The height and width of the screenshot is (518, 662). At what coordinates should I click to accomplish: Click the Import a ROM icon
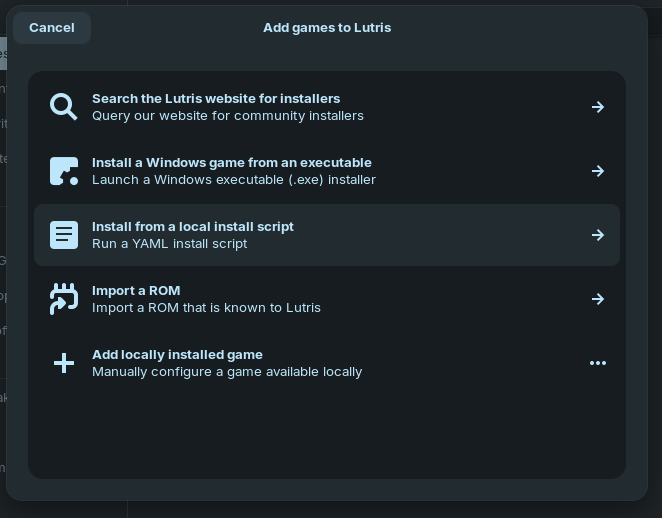coord(64,299)
